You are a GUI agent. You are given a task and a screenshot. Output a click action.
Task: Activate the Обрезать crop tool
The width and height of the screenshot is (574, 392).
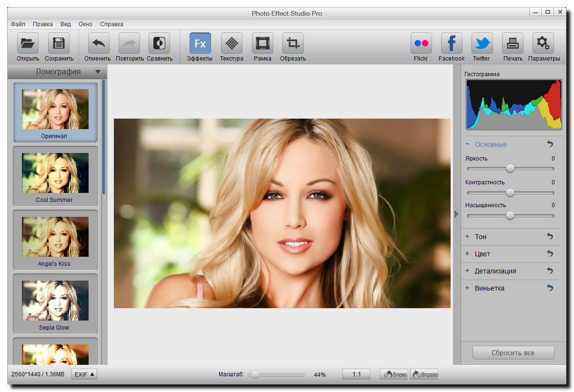tap(293, 43)
